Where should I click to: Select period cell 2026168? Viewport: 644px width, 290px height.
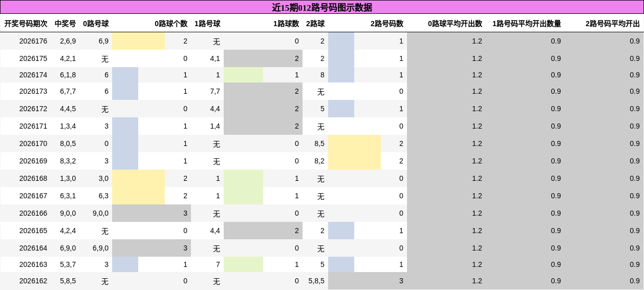pos(33,178)
